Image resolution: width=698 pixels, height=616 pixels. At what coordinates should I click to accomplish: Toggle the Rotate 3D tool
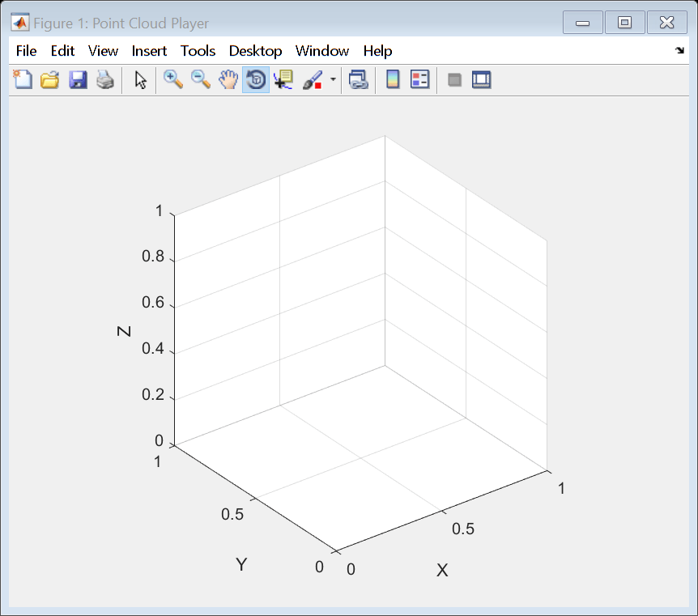tap(256, 80)
